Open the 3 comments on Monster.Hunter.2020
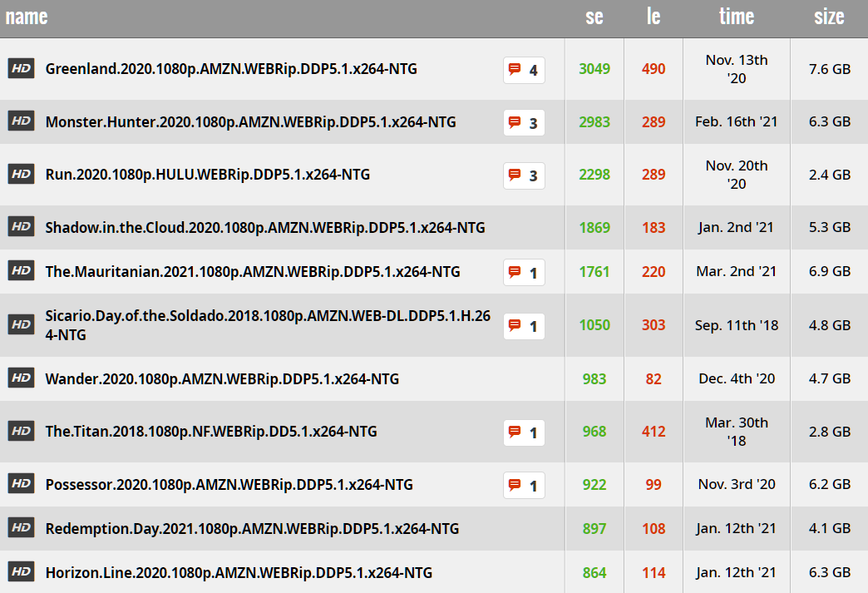 tap(524, 123)
